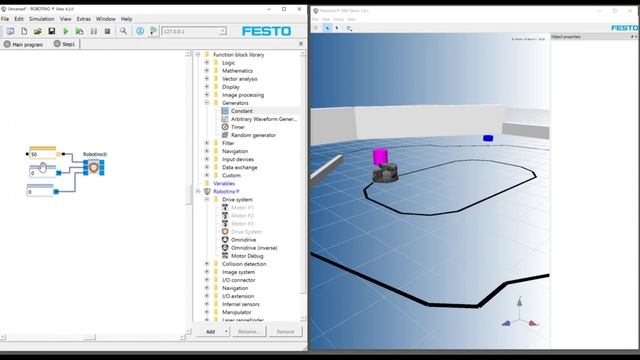Click the pink cylinder on the Robotino robot
Image resolution: width=640 pixels, height=360 pixels.
point(380,157)
